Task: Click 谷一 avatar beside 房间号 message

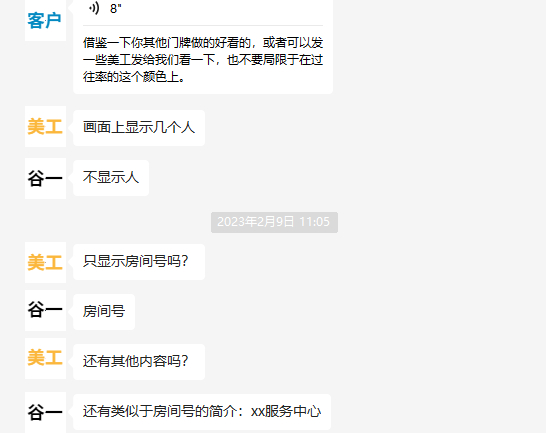Action: pos(45,310)
